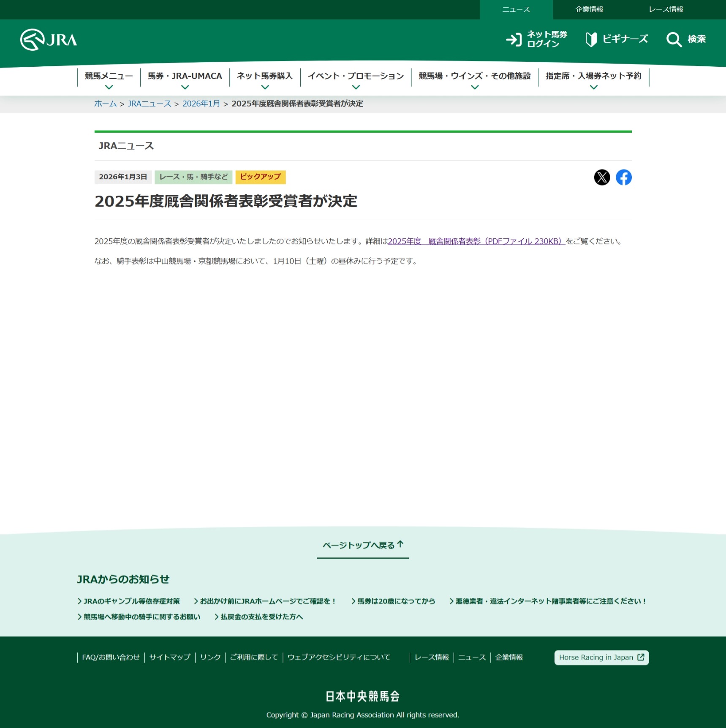The image size is (726, 728).
Task: Open the net betting login icon
Action: (x=514, y=40)
